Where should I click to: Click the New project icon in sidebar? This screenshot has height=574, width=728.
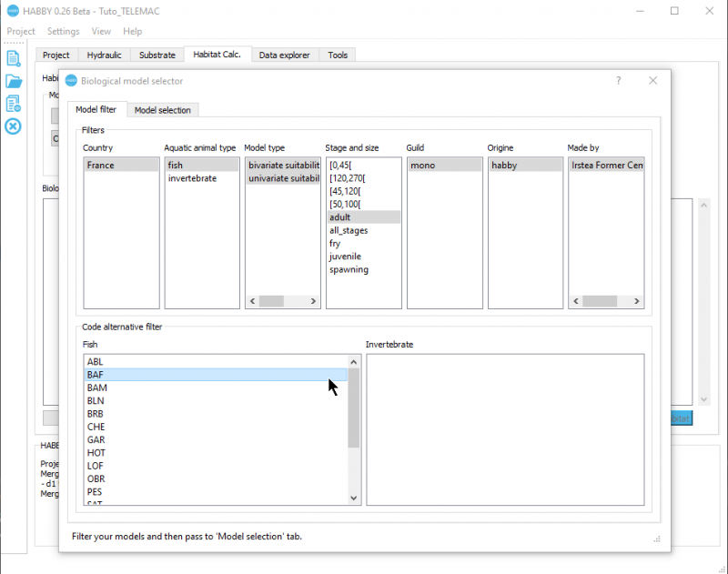(x=13, y=58)
